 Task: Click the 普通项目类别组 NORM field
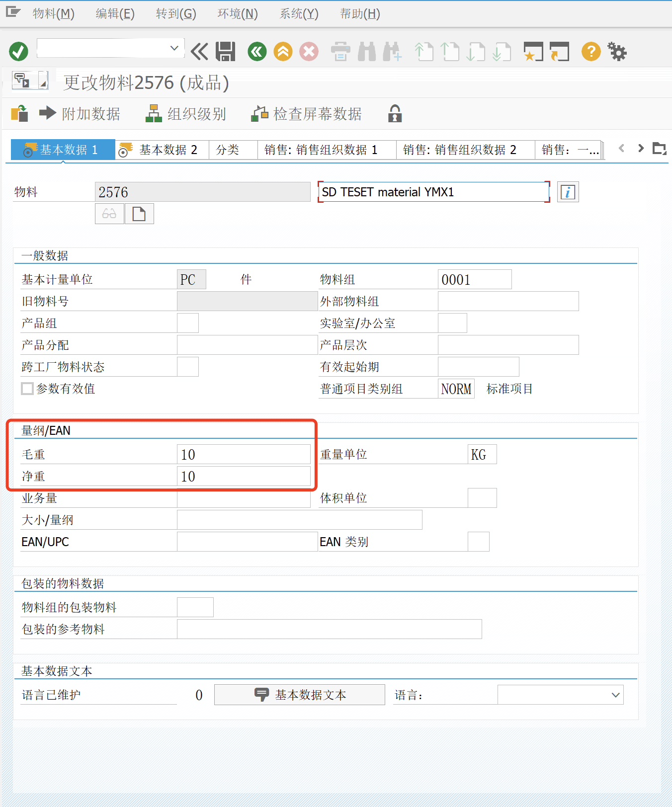click(x=456, y=389)
